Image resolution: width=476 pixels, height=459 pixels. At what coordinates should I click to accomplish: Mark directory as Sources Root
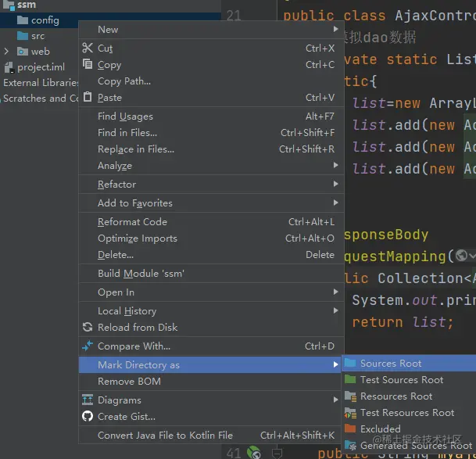pyautogui.click(x=409, y=363)
